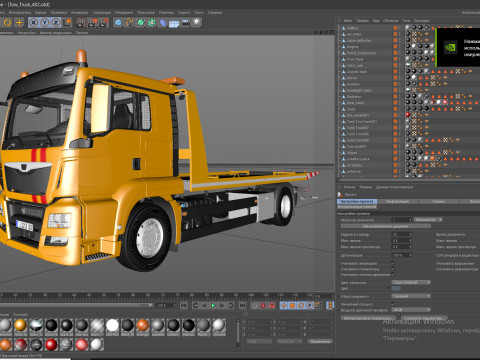Image resolution: width=480 pixels, height=360 pixels.
Task: Click the green Subdivision Surface generator icon
Action: tap(141, 23)
